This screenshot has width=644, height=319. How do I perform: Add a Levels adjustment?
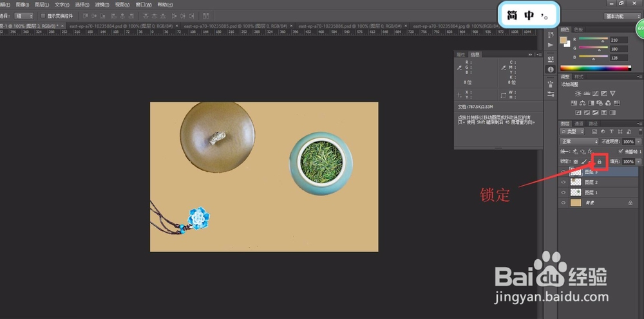(587, 93)
